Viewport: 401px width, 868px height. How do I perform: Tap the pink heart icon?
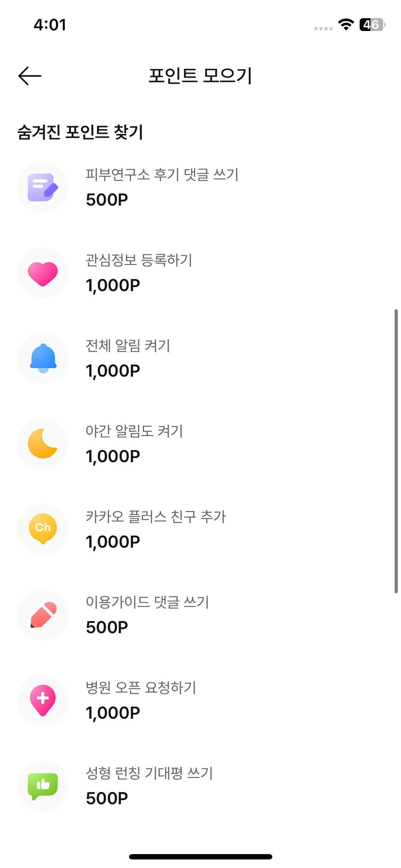(43, 273)
